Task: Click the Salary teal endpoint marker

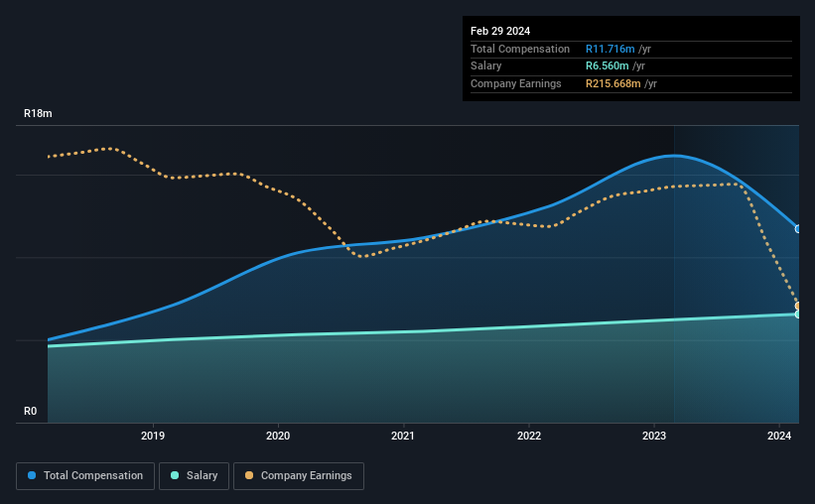Action: (x=798, y=314)
